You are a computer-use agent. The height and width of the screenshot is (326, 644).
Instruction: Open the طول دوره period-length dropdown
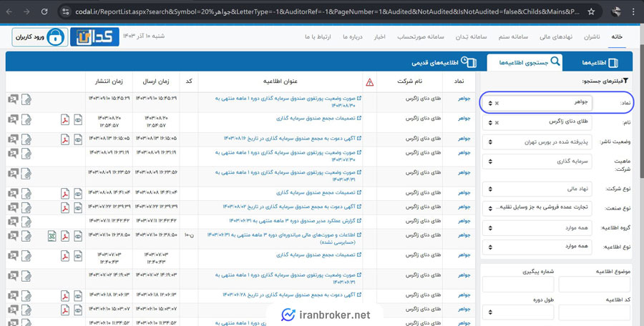click(x=518, y=312)
